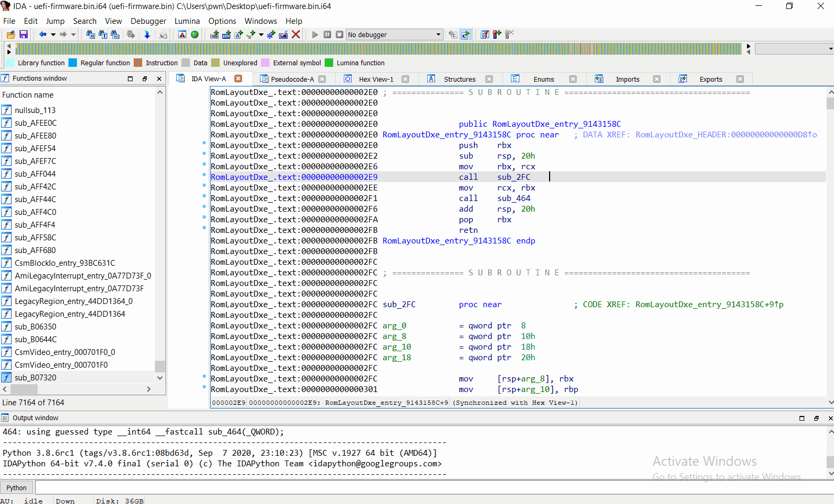Click the Regular function blue color swatch
The image size is (834, 504).
tap(73, 63)
